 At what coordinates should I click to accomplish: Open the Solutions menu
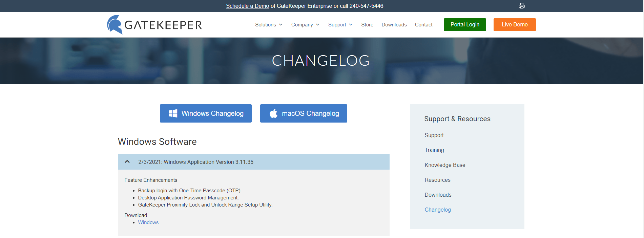pos(266,25)
